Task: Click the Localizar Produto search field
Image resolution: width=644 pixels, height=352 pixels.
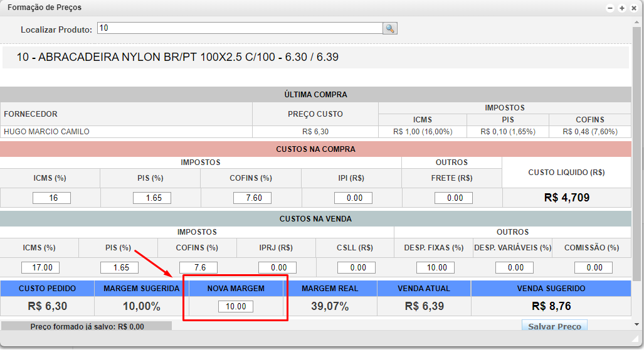Action: tap(240, 28)
